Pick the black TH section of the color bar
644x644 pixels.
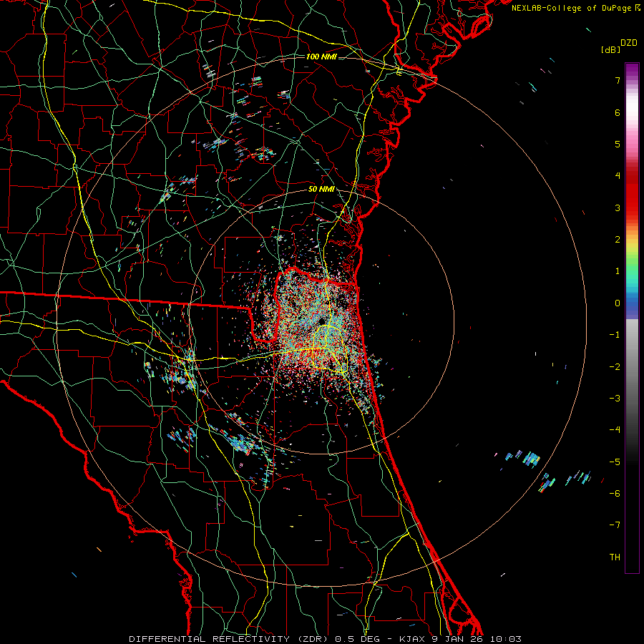tap(632, 519)
